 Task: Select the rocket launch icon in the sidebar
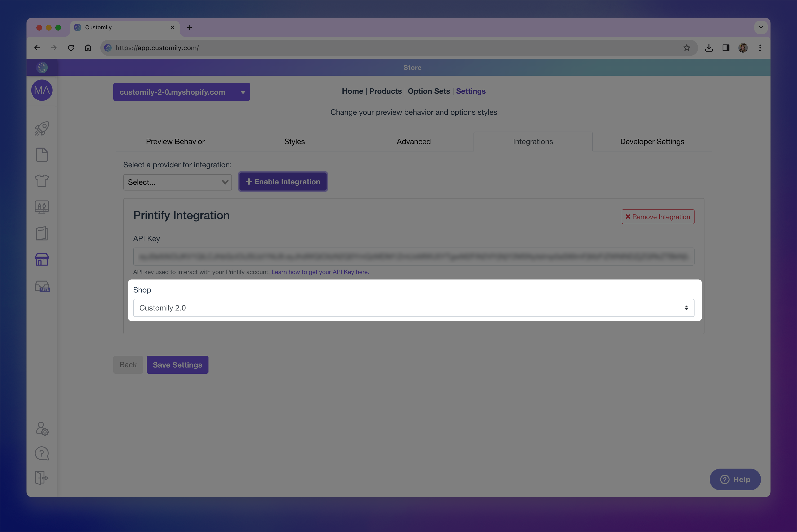(x=41, y=128)
